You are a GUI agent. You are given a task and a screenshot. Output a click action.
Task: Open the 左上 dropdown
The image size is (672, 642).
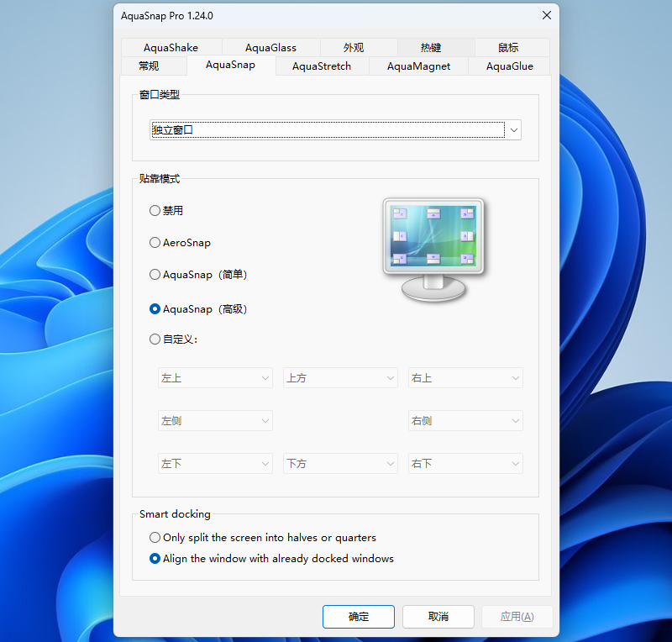pos(215,378)
